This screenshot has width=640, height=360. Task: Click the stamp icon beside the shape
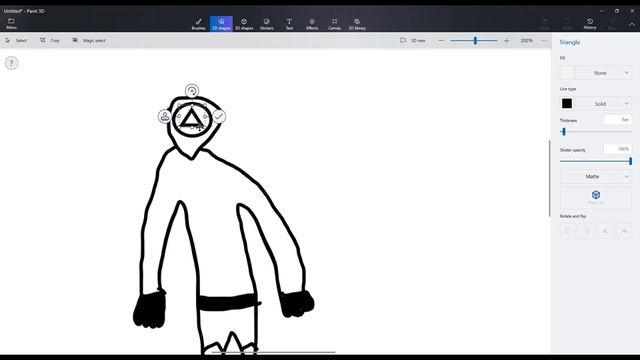point(164,116)
